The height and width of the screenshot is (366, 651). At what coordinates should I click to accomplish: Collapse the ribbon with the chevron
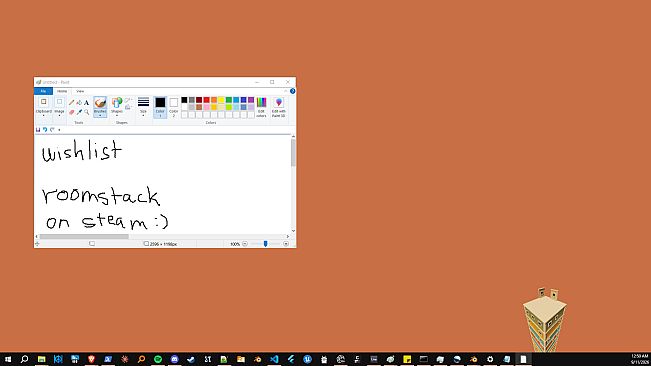click(285, 91)
